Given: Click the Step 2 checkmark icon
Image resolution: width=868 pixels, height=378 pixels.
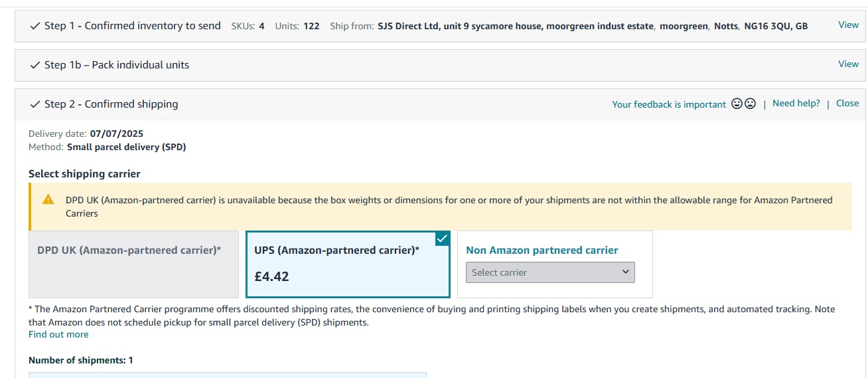Looking at the screenshot, I should click(x=35, y=104).
